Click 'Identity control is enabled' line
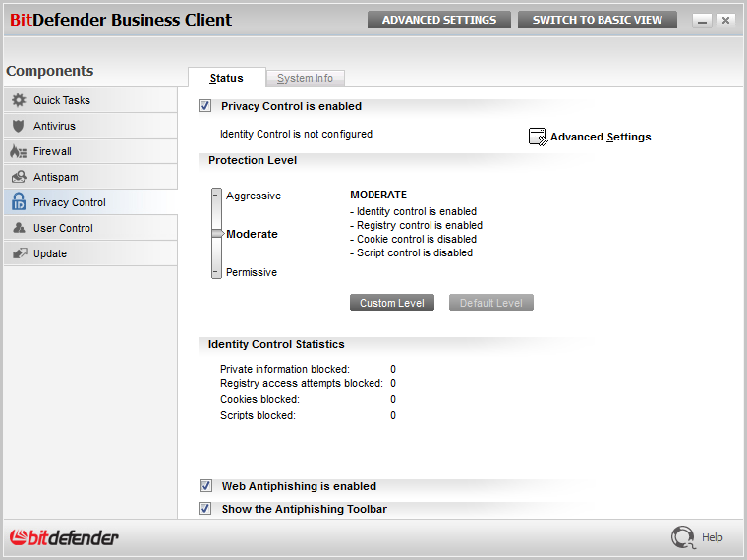747x560 pixels. 413,211
